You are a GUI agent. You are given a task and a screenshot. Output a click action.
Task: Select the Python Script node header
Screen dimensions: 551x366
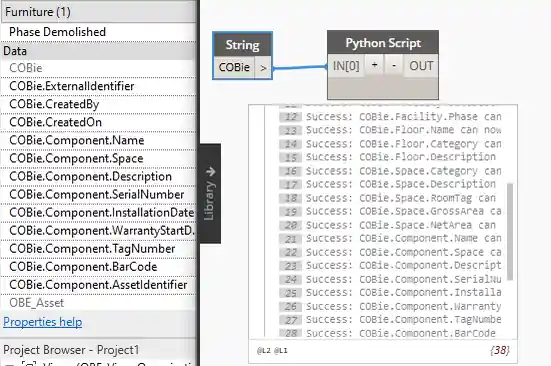[383, 43]
